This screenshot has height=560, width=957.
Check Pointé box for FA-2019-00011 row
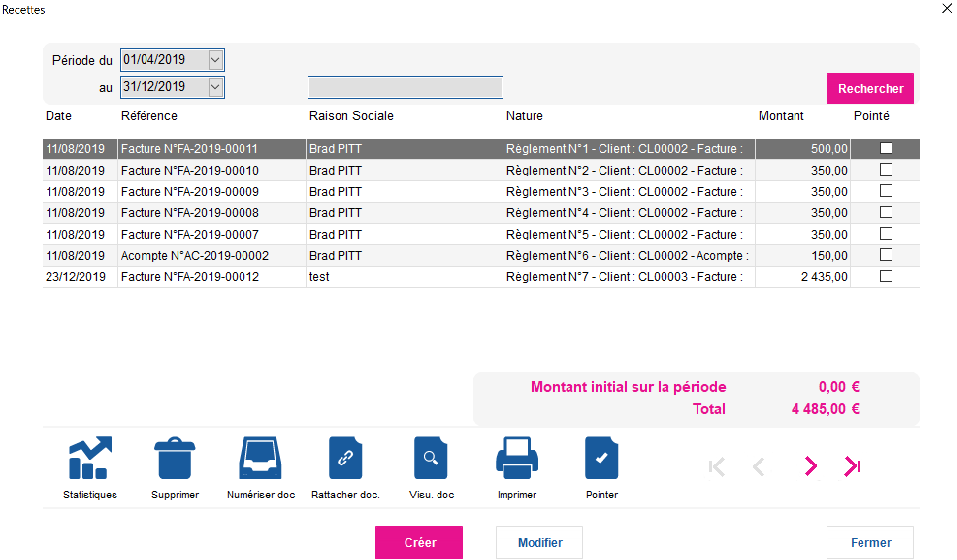[x=886, y=148]
